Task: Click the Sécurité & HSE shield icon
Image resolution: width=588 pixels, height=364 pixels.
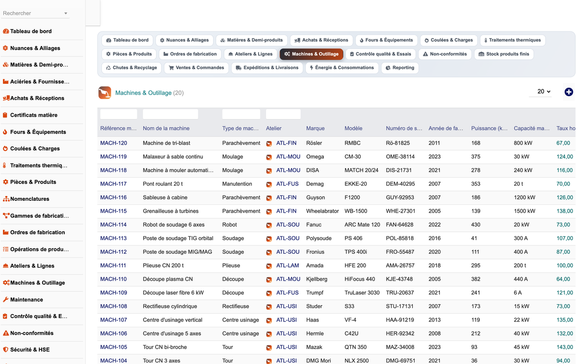Action: (x=6, y=350)
